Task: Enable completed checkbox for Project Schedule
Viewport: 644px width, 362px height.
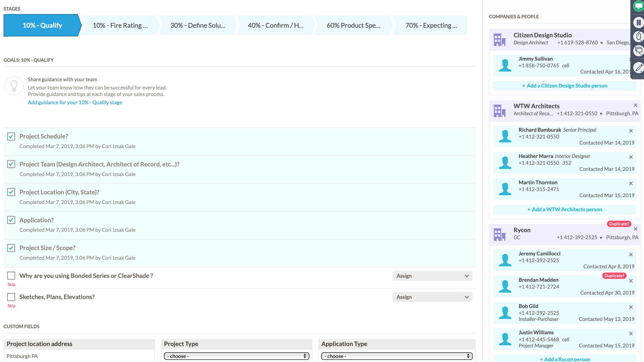Action: click(x=11, y=136)
